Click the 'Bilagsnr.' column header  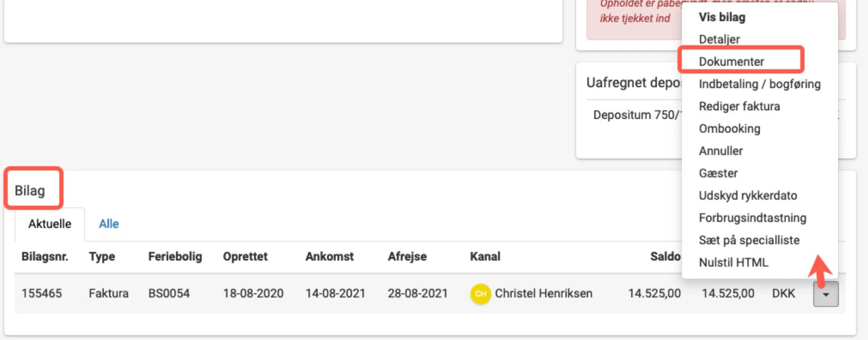tap(45, 257)
